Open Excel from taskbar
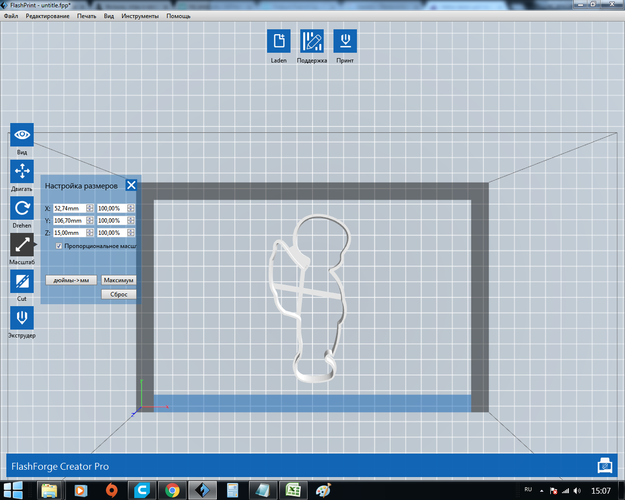625x500 pixels. (x=293, y=490)
